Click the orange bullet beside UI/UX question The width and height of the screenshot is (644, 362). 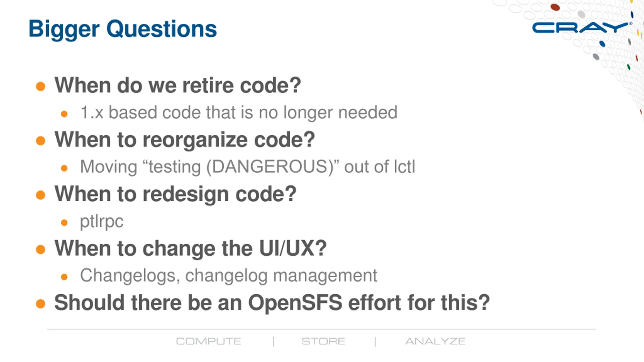41,249
